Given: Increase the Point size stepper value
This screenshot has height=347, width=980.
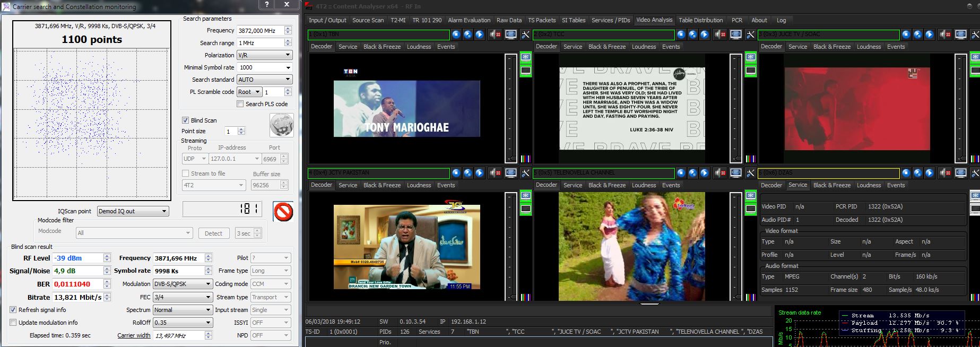Looking at the screenshot, I should click(241, 129).
